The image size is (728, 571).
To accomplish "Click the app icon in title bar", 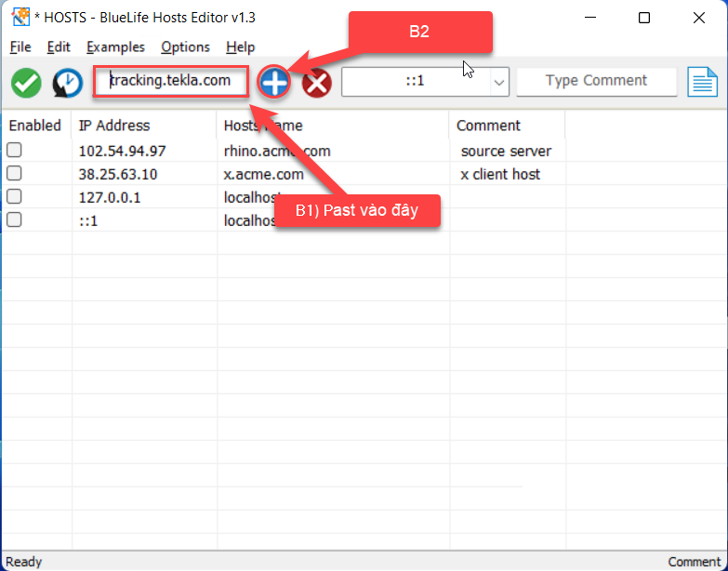I will [19, 18].
